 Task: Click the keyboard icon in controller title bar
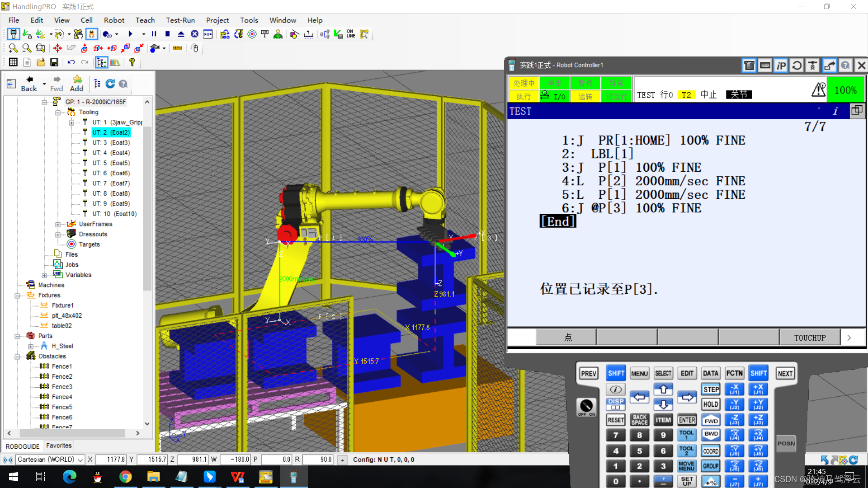765,66
